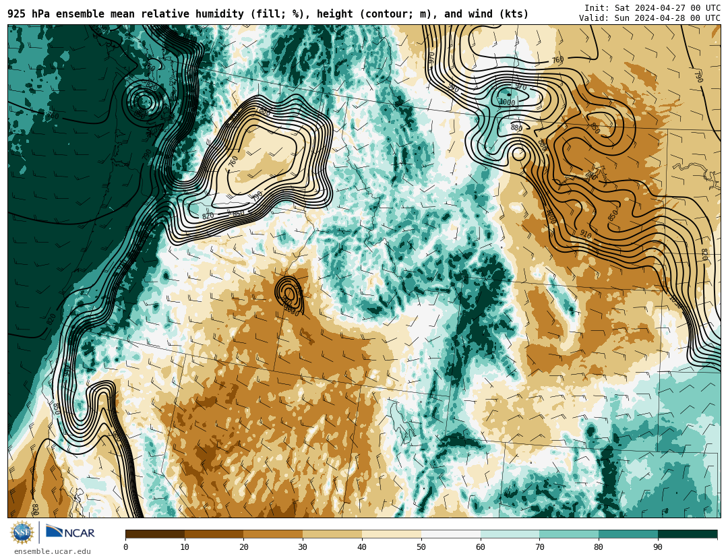This screenshot has height=560, width=728.
Task: Click the 50-60 white colorbar swatch
Action: click(x=451, y=534)
